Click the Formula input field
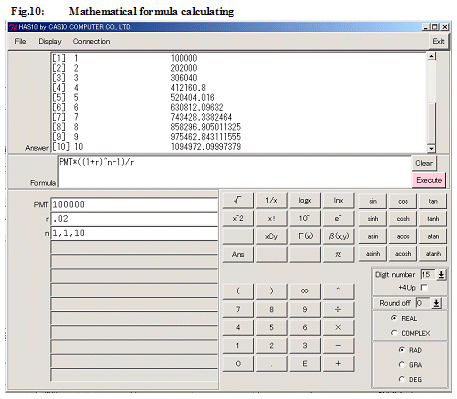This screenshot has height=399, width=457. click(x=234, y=171)
